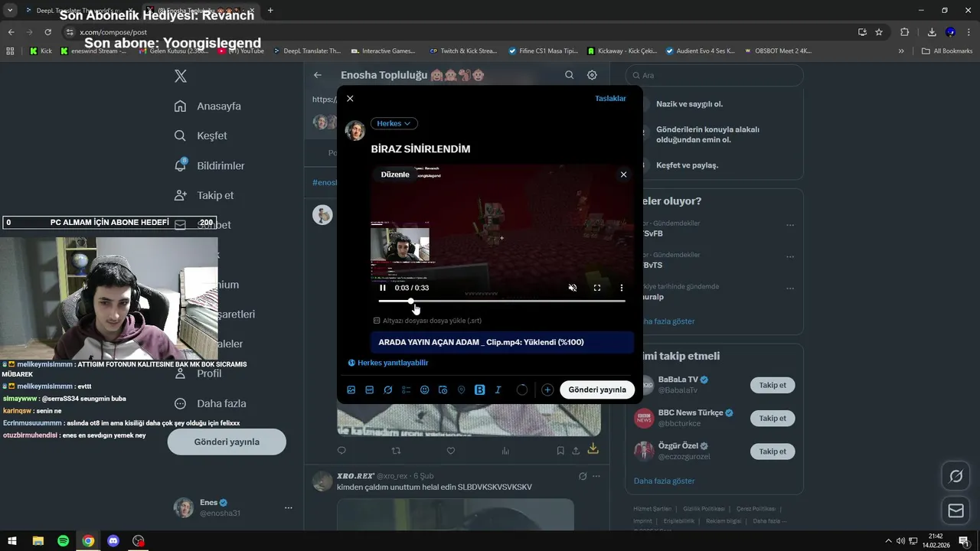Image resolution: width=980 pixels, height=551 pixels.
Task: Upload a subtitle .srt file
Action: pyautogui.click(x=427, y=321)
